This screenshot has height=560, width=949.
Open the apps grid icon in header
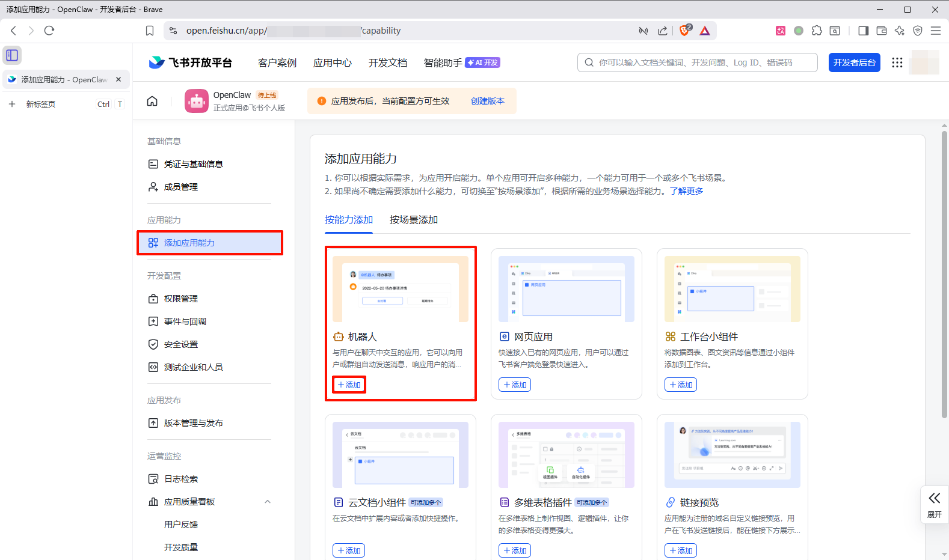897,62
